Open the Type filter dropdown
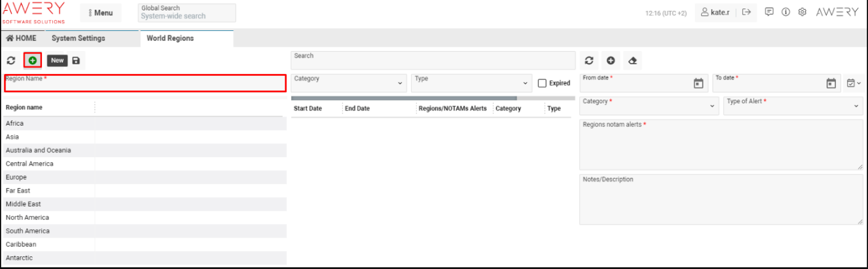The width and height of the screenshot is (868, 269). click(x=471, y=83)
